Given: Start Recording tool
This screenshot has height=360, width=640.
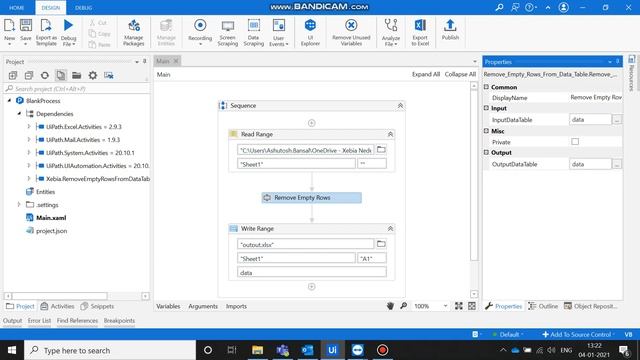Looking at the screenshot, I should [x=200, y=31].
